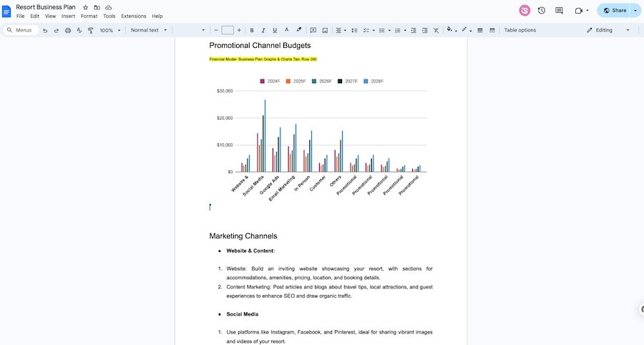
Task: Open Table options
Action: pyautogui.click(x=520, y=30)
